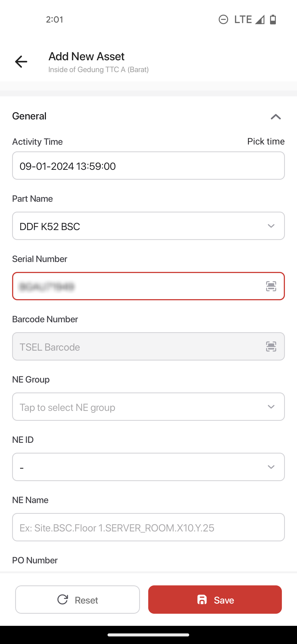
Task: Tap the Reset button
Action: click(x=78, y=600)
